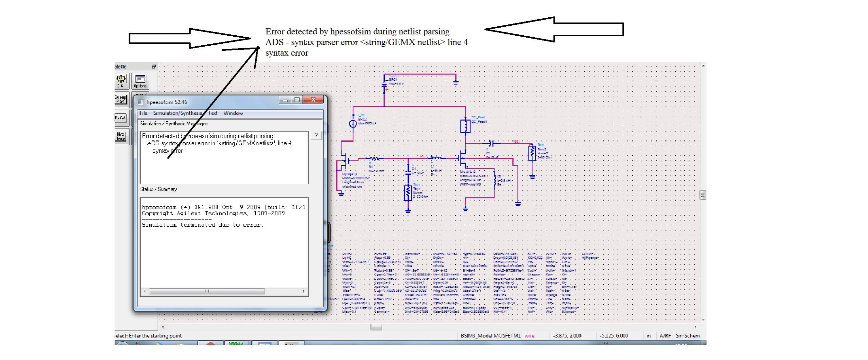Click the Term1 termination component

click(408, 193)
